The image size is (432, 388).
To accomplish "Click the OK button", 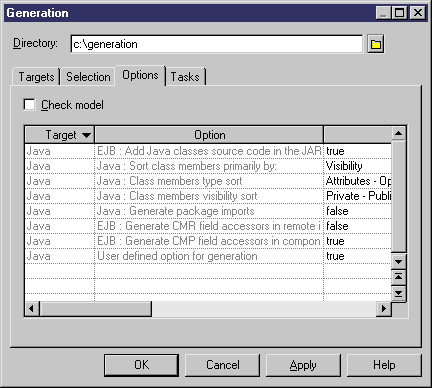I will tap(141, 365).
